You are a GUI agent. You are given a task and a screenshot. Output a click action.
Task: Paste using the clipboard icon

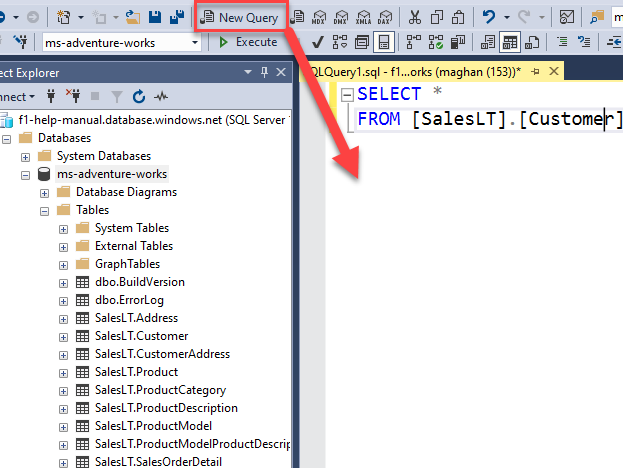pyautogui.click(x=458, y=17)
